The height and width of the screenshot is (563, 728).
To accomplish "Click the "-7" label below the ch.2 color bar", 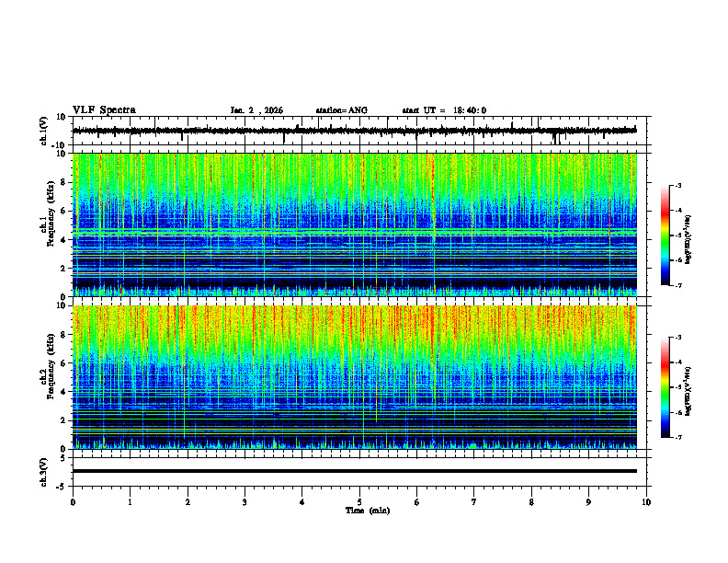I will (677, 438).
